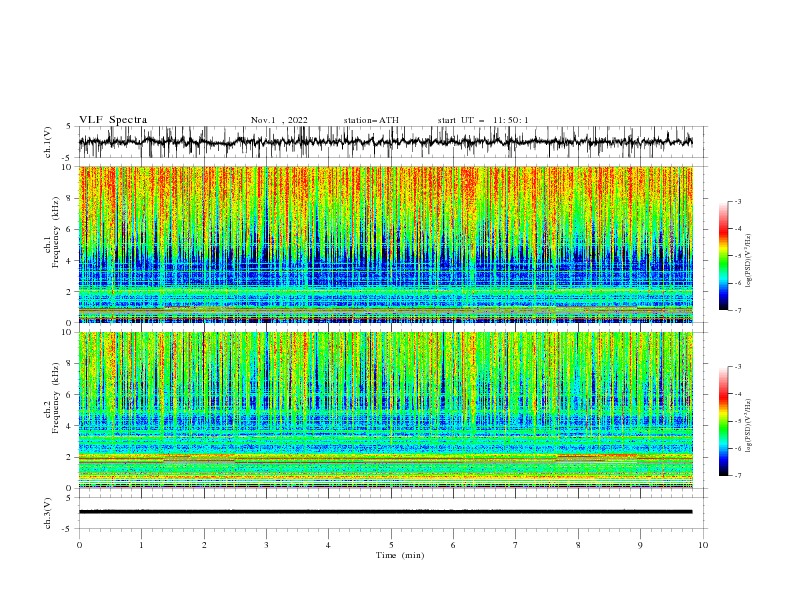Click time axis tick label "1"
The height and width of the screenshot is (612, 792).
coord(141,545)
